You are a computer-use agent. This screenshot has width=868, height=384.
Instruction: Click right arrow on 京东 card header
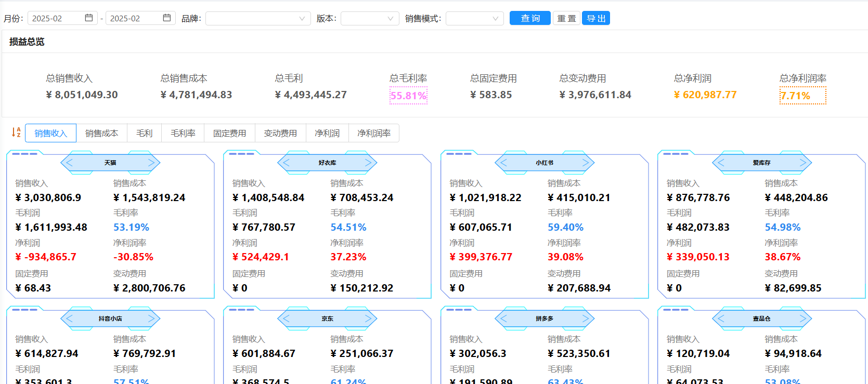[368, 319]
